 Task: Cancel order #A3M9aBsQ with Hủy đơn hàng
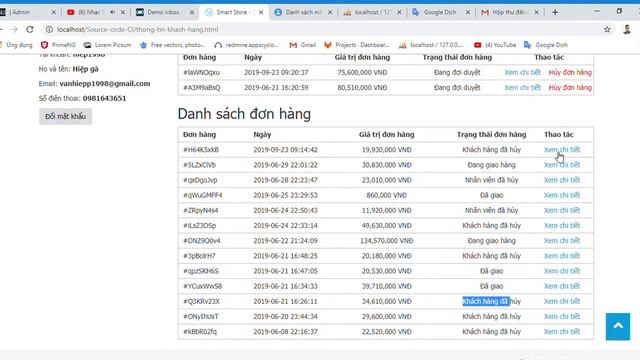click(x=570, y=87)
